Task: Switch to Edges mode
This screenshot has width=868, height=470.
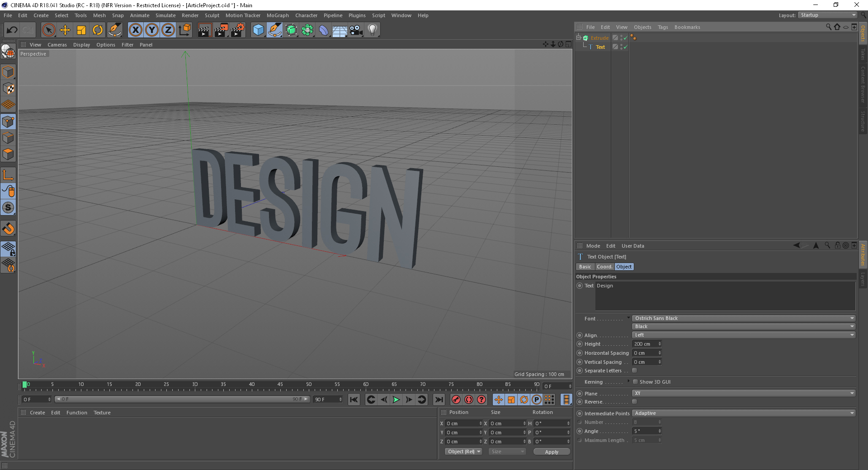Action: (8, 138)
